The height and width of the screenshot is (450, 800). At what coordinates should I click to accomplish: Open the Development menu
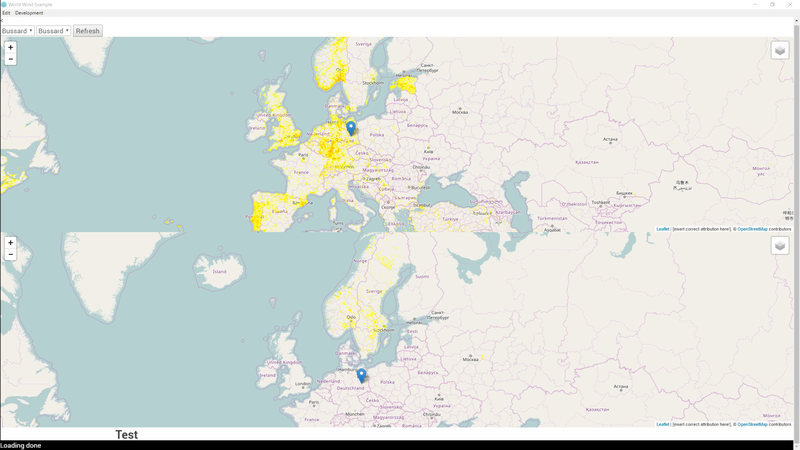[x=29, y=13]
